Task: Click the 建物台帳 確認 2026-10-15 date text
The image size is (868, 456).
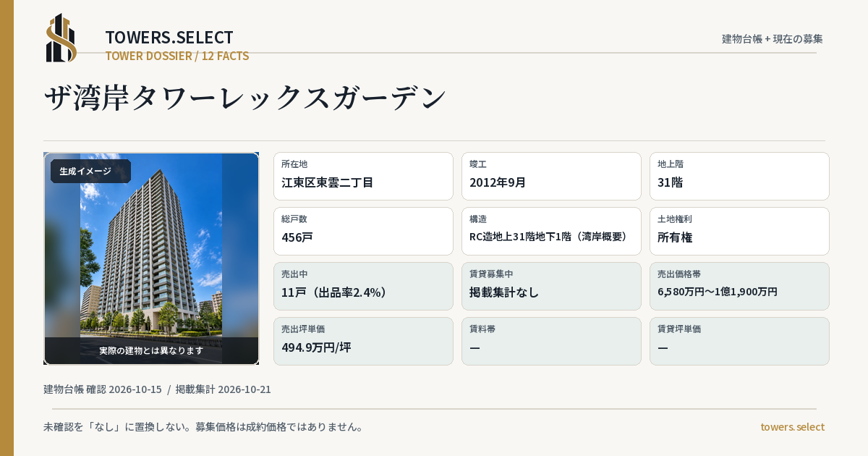Action: point(103,389)
